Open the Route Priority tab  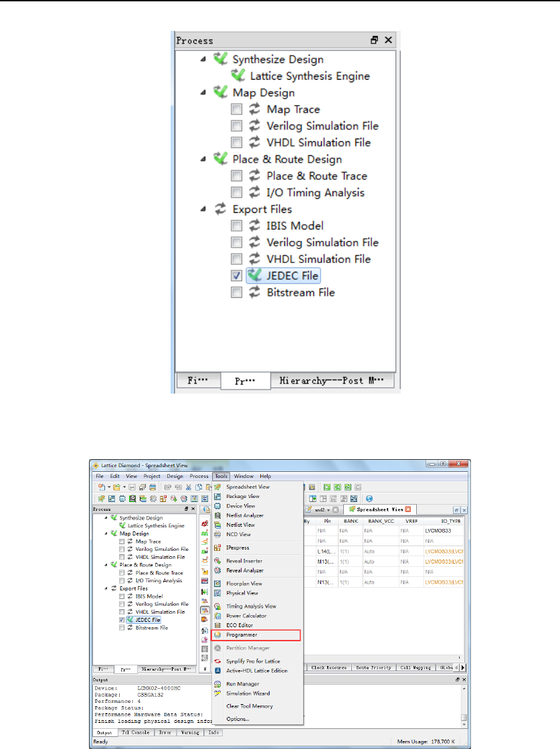coord(374,667)
